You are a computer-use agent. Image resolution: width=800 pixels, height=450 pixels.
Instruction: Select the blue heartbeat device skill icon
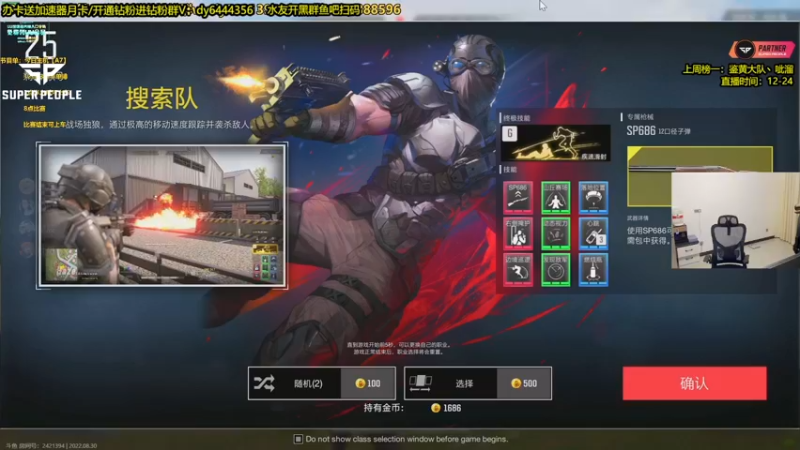(x=593, y=233)
